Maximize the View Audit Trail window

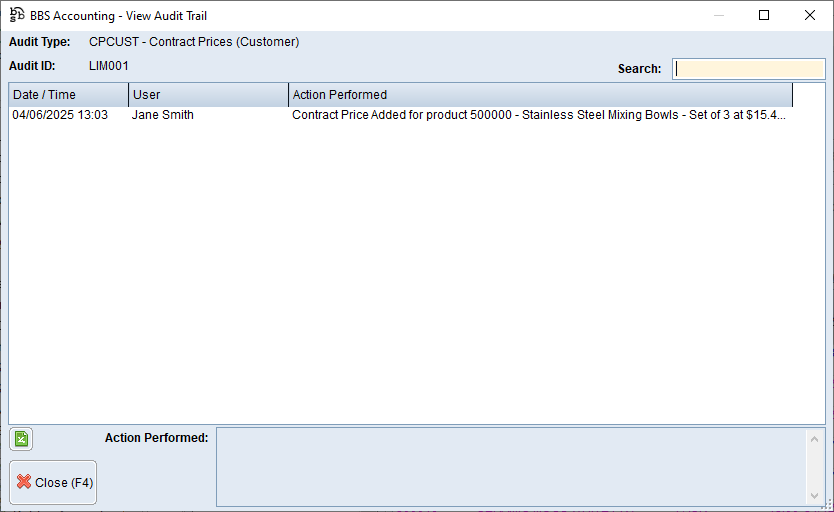[x=764, y=15]
